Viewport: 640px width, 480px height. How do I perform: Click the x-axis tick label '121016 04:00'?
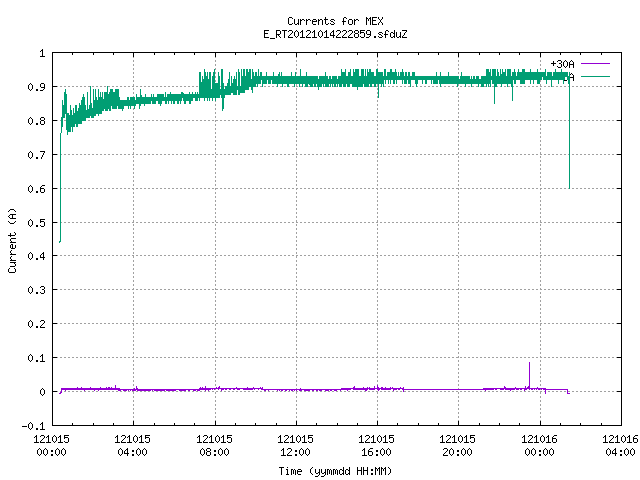coord(620,446)
